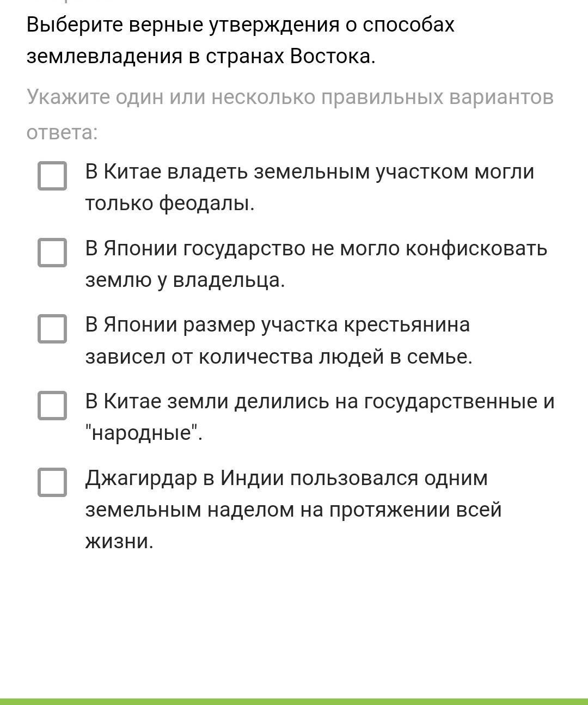The width and height of the screenshot is (588, 705).
Task: Click the line "земельным наделом на протяжении всей"
Action: tap(293, 511)
